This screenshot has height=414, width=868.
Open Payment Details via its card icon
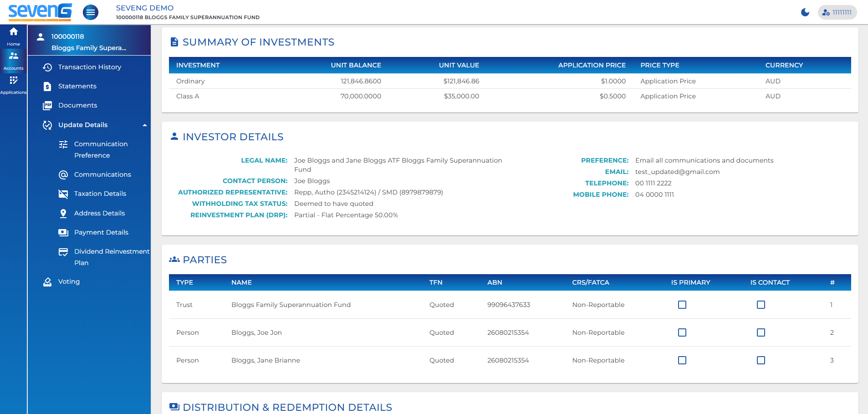tap(63, 232)
